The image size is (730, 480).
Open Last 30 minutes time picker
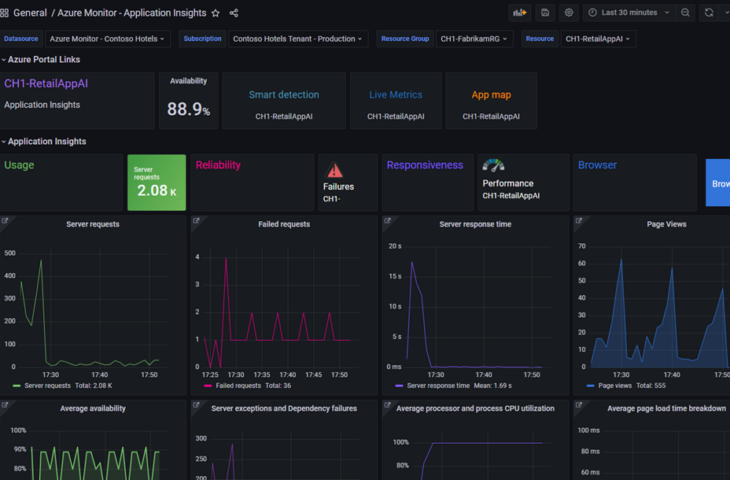pyautogui.click(x=629, y=13)
